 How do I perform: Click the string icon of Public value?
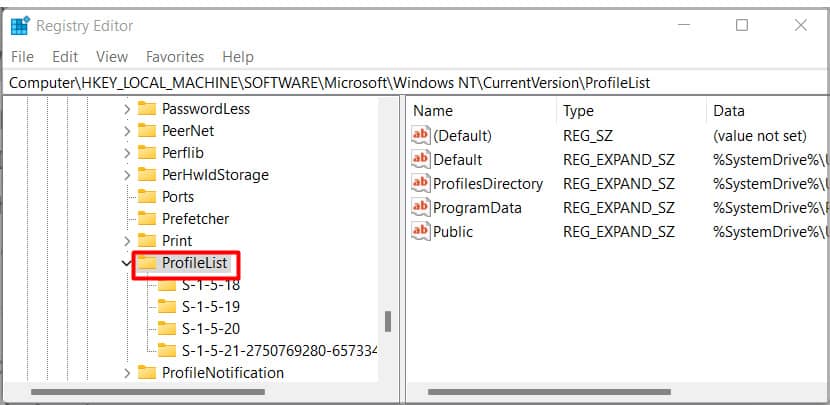421,231
